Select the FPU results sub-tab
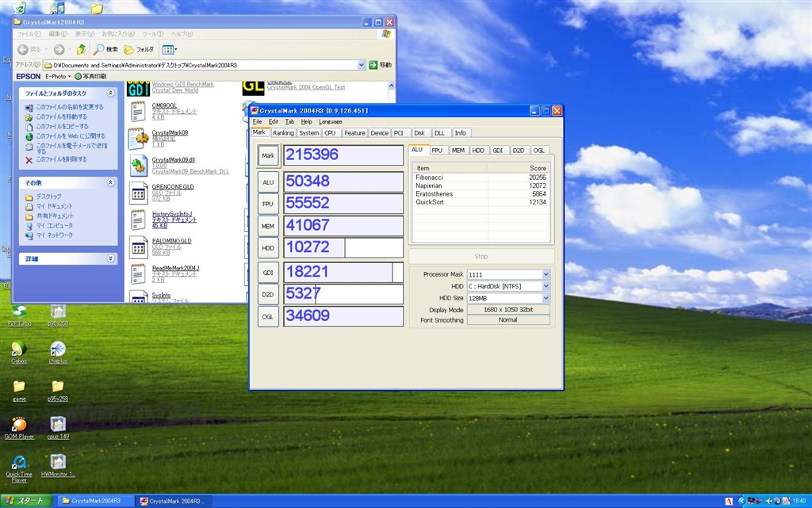The height and width of the screenshot is (508, 812). click(437, 150)
